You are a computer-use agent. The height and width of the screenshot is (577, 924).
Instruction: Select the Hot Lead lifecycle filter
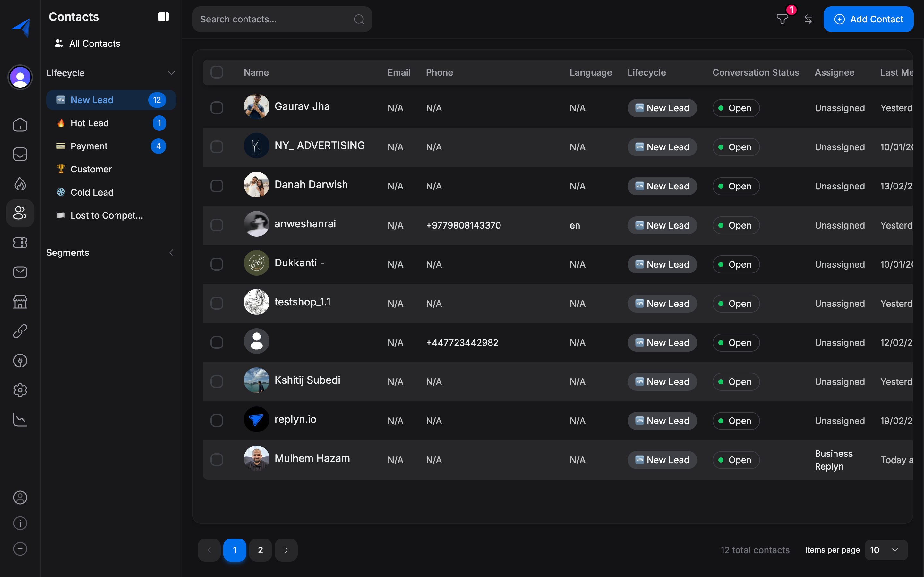90,123
